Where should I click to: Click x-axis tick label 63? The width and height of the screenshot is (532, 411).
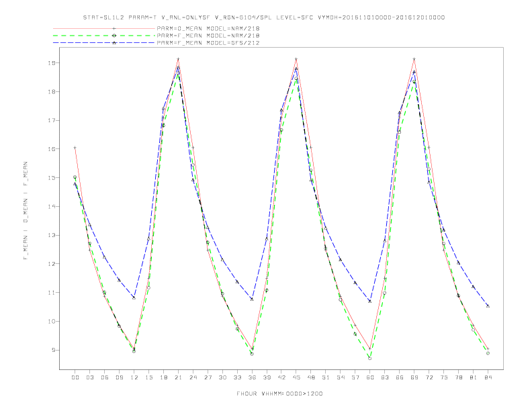coord(385,377)
